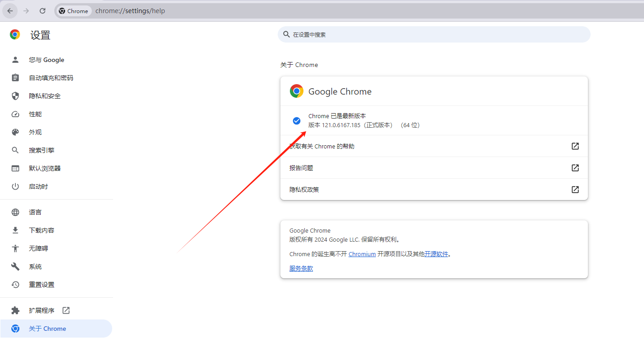
Task: Open the 隐私权政策 row
Action: (434, 190)
